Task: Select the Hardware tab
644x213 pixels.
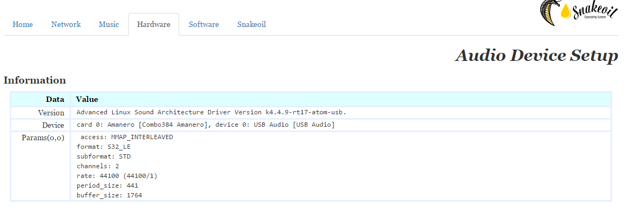Action: pos(154,24)
